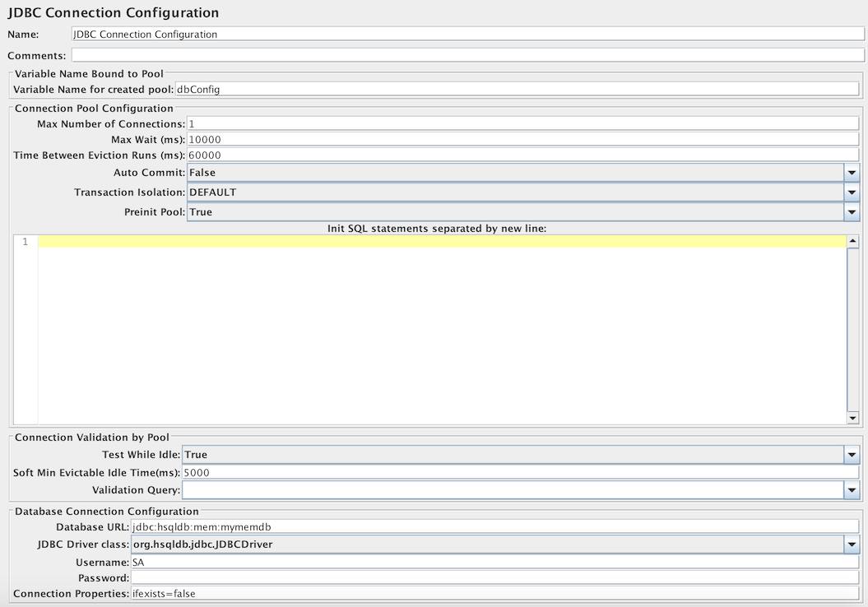
Task: Click Soft Min Evictable Idle Time field
Action: 520,473
